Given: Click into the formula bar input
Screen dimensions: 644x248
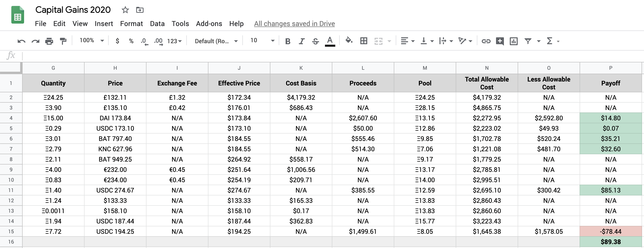Looking at the screenshot, I should 325,55.
